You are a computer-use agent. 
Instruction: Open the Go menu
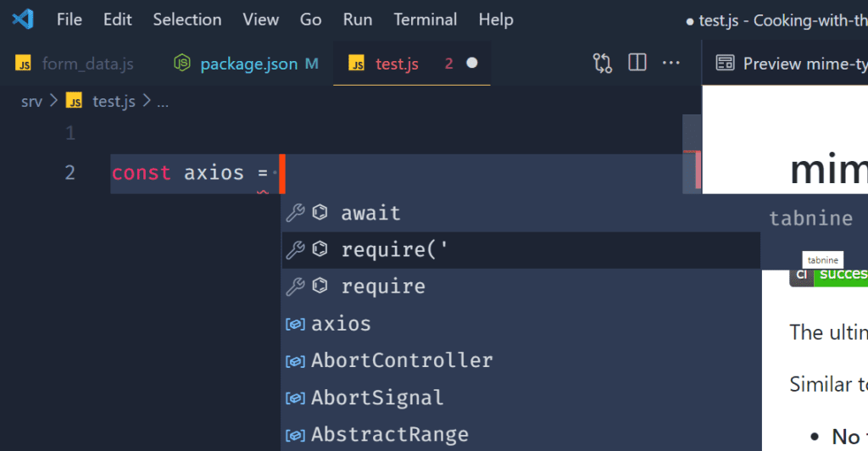click(x=310, y=19)
